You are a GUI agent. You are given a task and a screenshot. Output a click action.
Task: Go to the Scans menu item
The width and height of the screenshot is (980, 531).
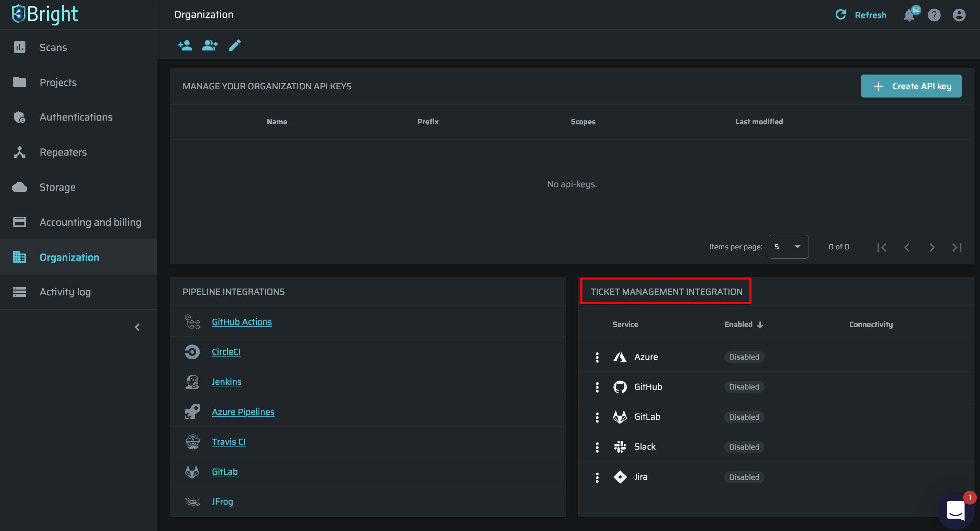(53, 47)
